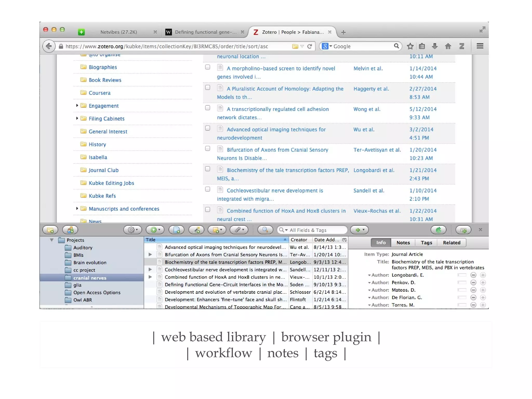Tick the Longobardi et al. item checkbox
Viewport: 532px width, 399px height.
click(x=208, y=169)
